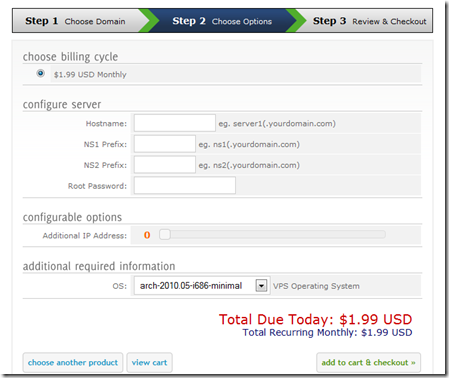Click the 'Hostname:' label

click(106, 124)
